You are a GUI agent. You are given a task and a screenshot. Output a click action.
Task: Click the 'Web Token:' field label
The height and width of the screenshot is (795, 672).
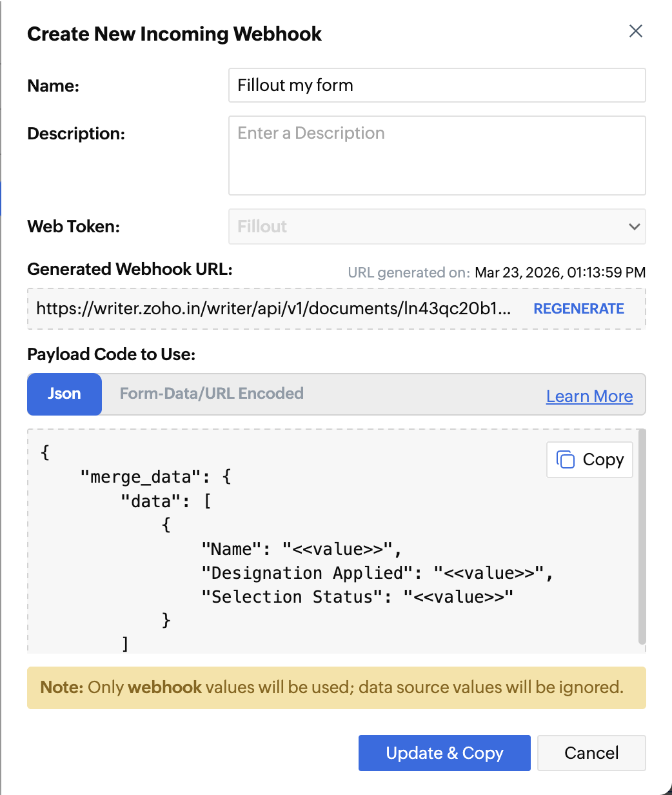pyautogui.click(x=74, y=226)
